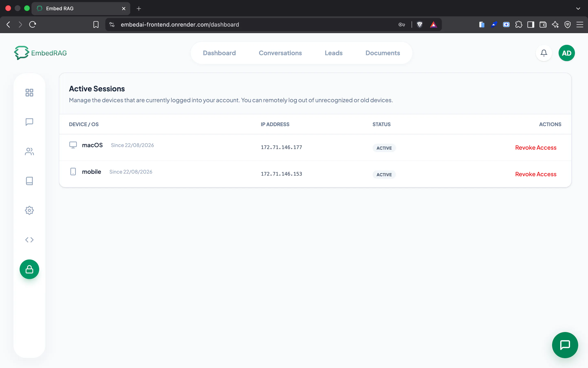Open the leads people sidebar icon

[x=29, y=151]
